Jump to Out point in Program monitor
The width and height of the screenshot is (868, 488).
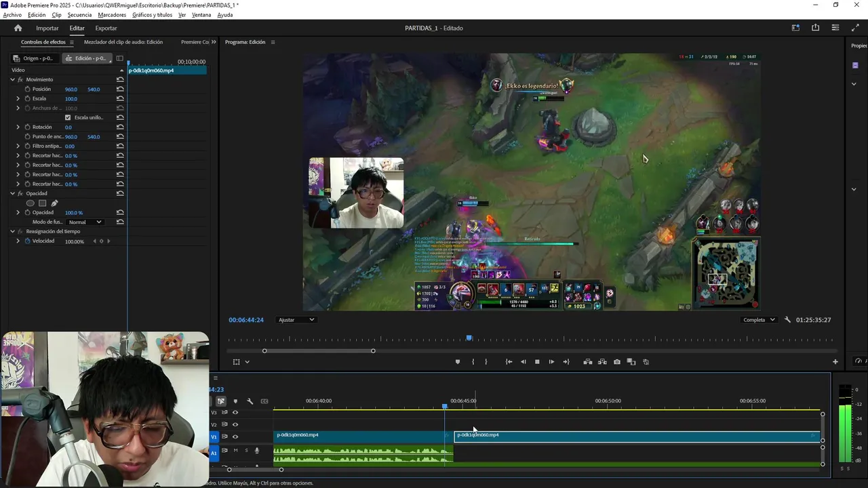click(566, 362)
